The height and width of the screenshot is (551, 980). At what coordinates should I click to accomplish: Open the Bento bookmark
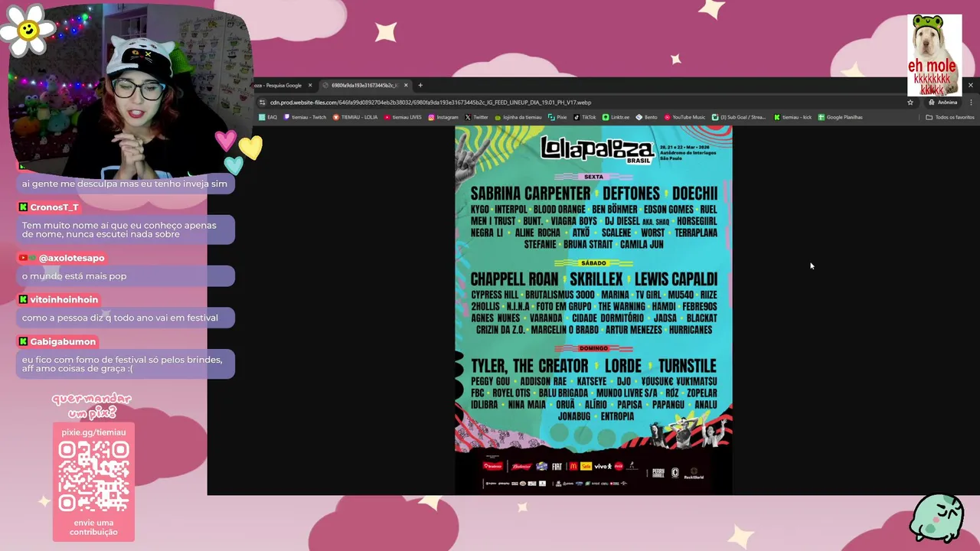[646, 117]
